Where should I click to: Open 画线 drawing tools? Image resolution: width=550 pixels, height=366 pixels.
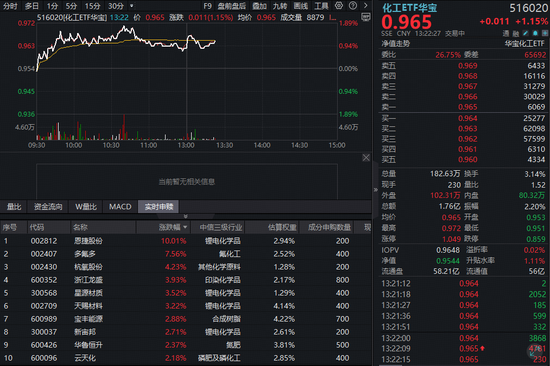[x=301, y=6]
